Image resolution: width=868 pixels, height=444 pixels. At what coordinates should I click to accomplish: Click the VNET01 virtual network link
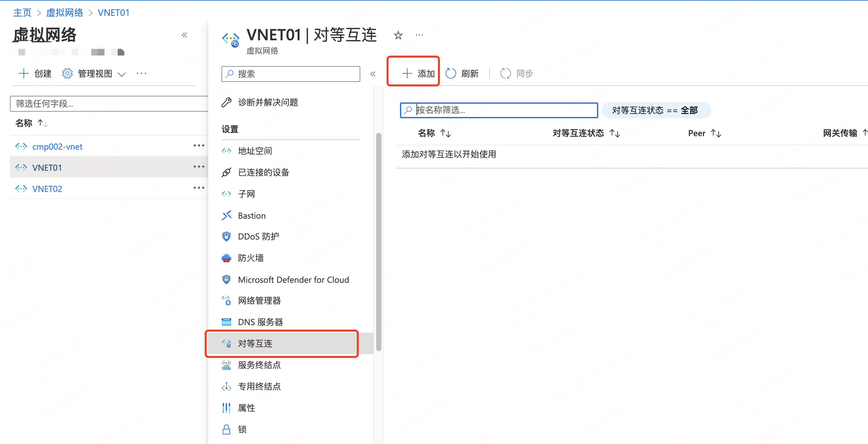coord(47,167)
